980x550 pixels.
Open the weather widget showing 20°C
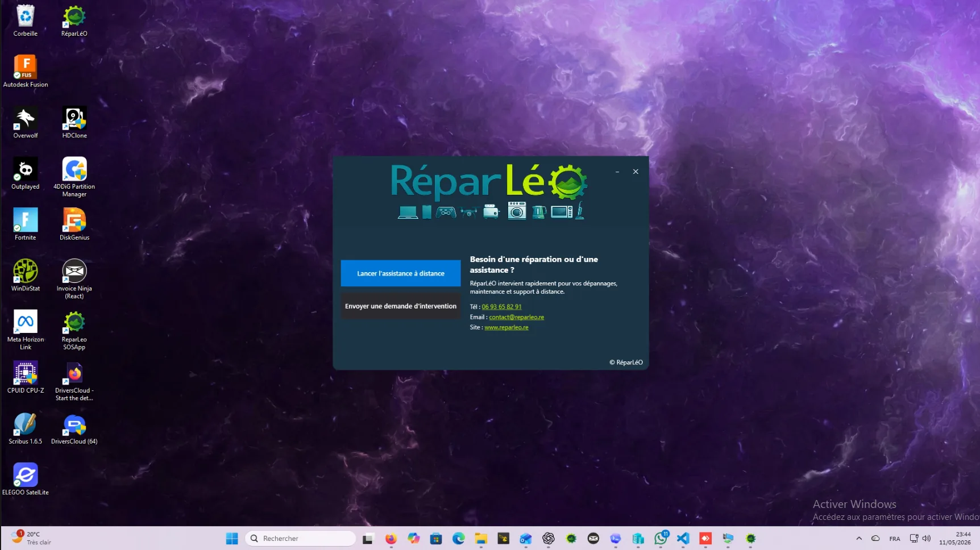tap(33, 538)
